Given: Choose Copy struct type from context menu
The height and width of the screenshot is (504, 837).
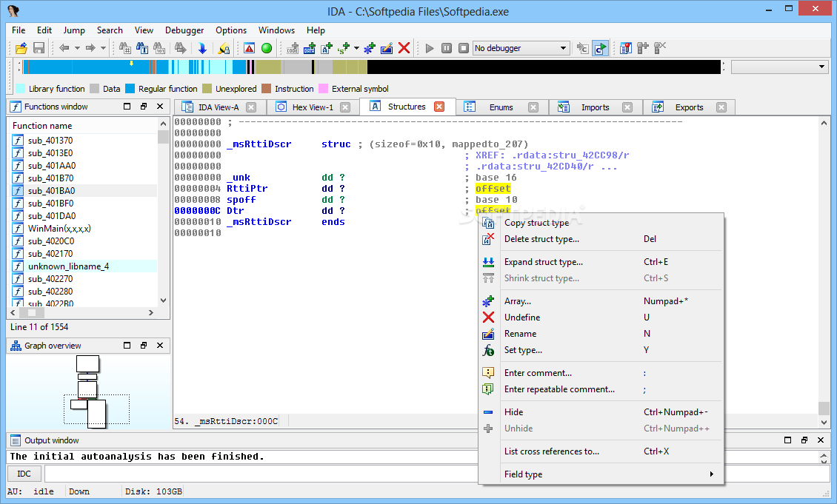Looking at the screenshot, I should tap(601, 223).
